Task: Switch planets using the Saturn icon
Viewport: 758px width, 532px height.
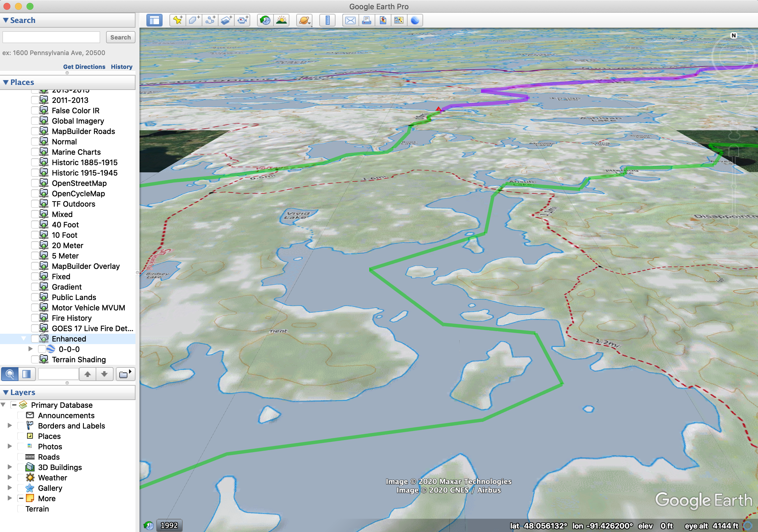Action: coord(304,20)
